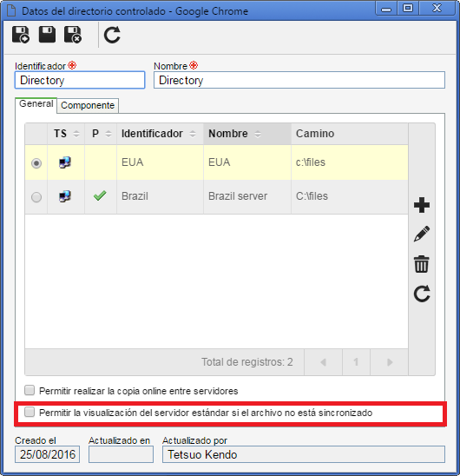Delete selected server with trash icon

422,264
